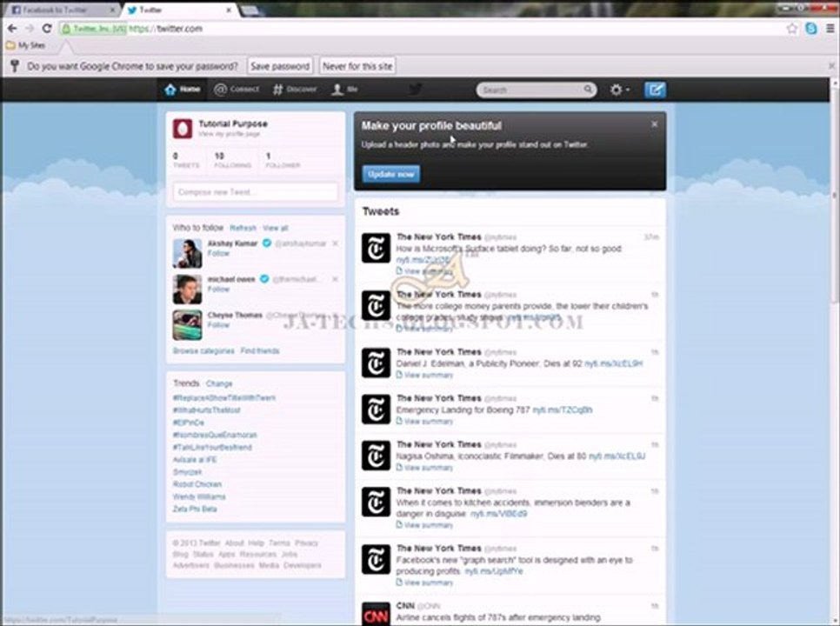Open Find friends link
Image resolution: width=840 pixels, height=626 pixels.
point(260,350)
